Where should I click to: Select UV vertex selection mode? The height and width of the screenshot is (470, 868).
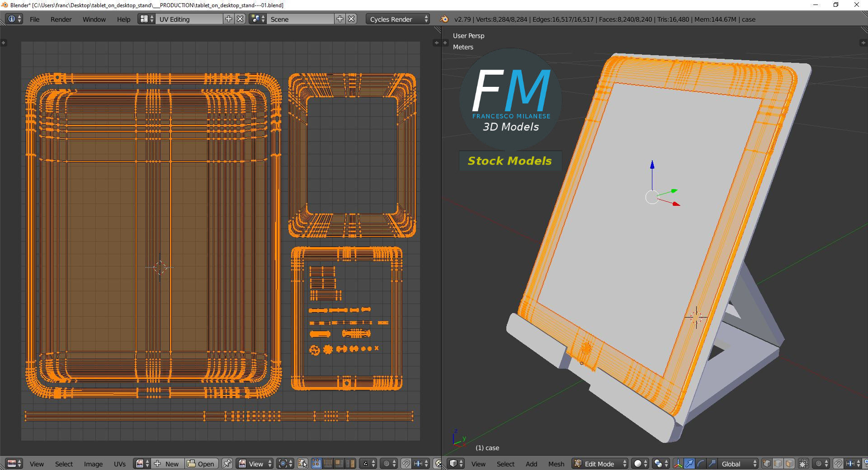pos(316,464)
